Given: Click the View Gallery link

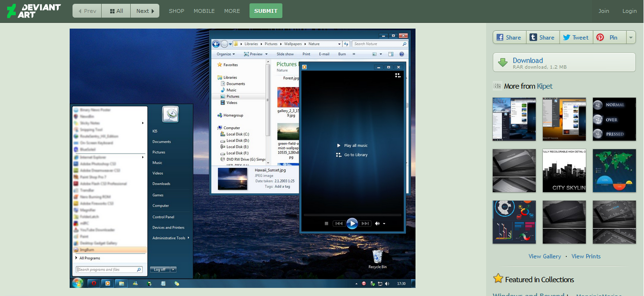Looking at the screenshot, I should (545, 256).
